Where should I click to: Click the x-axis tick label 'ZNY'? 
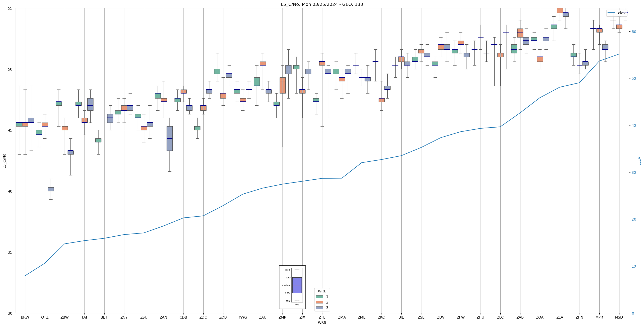(124, 317)
